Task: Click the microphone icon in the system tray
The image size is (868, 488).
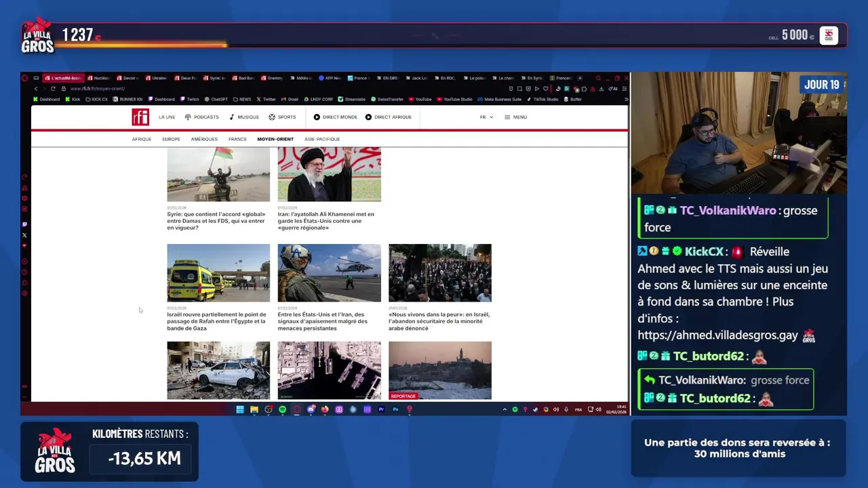Action: [566, 409]
